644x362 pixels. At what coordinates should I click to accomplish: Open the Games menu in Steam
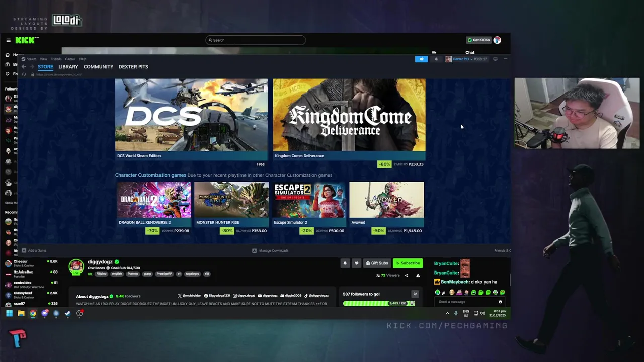pyautogui.click(x=70, y=59)
